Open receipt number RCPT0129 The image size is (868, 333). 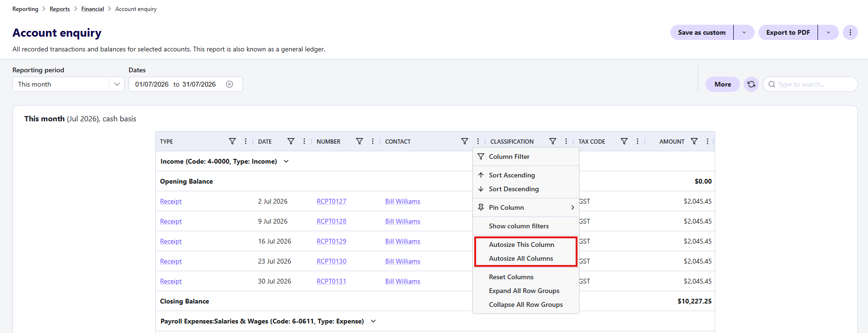331,241
